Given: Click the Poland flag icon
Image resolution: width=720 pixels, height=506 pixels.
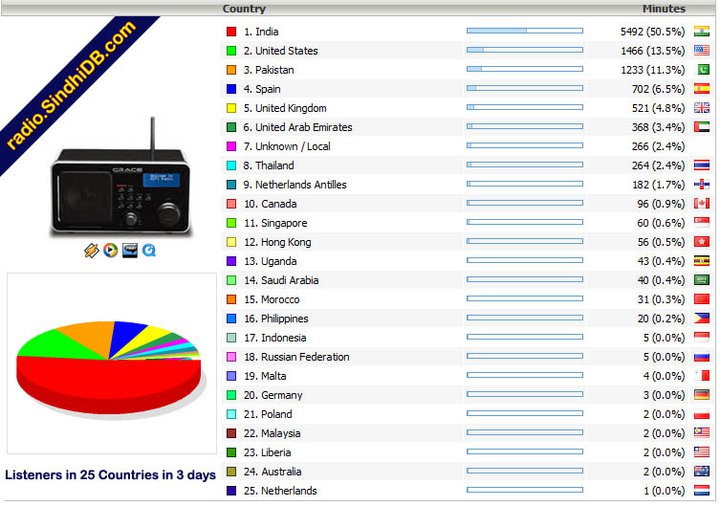Looking at the screenshot, I should click(702, 414).
